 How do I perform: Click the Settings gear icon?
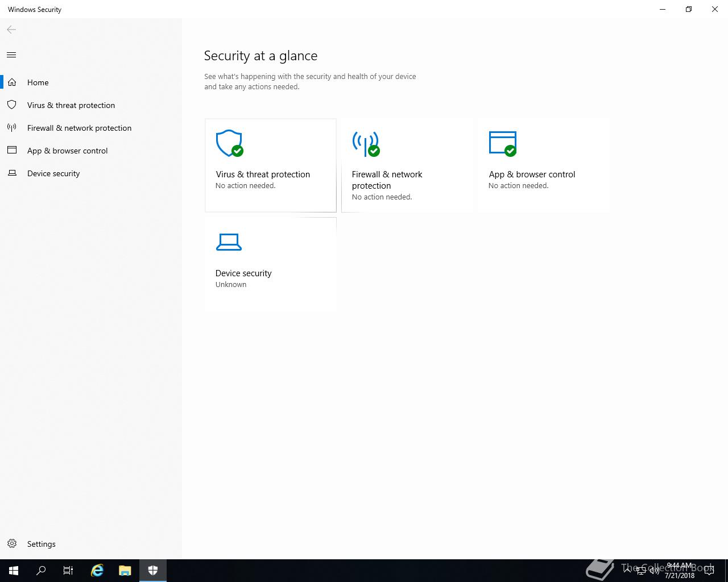tap(12, 544)
